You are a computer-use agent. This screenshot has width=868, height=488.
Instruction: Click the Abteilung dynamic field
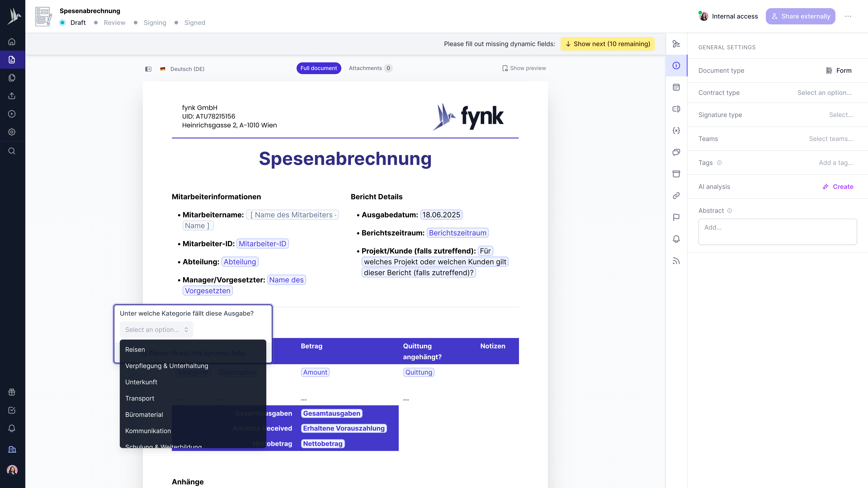click(x=240, y=262)
